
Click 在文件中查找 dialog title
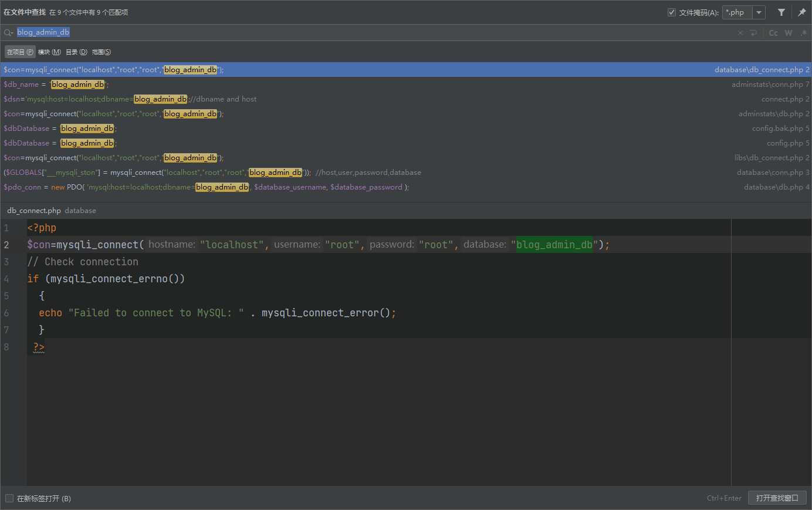pyautogui.click(x=24, y=12)
